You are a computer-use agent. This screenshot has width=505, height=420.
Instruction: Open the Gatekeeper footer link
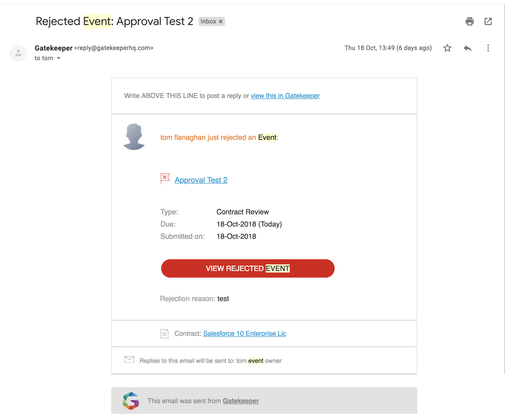tap(241, 401)
